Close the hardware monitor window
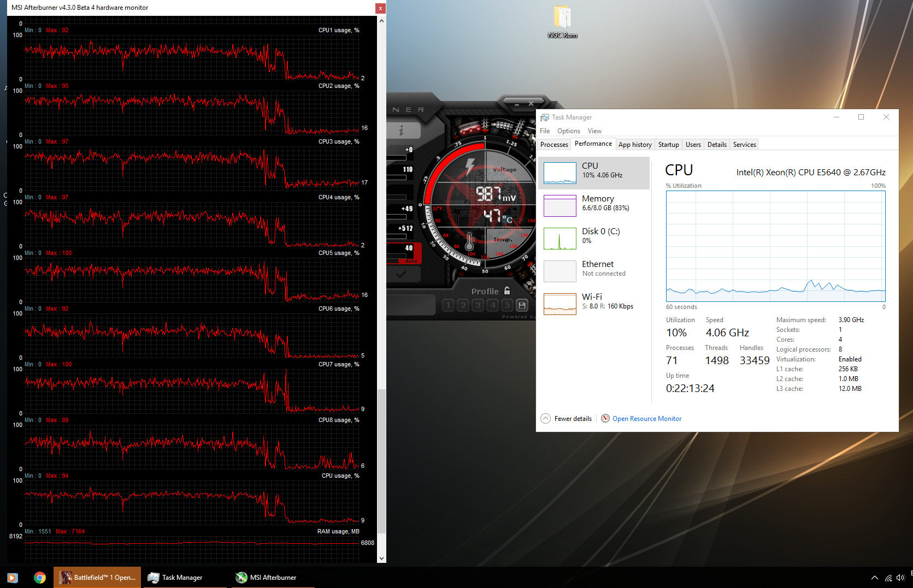 tap(380, 8)
